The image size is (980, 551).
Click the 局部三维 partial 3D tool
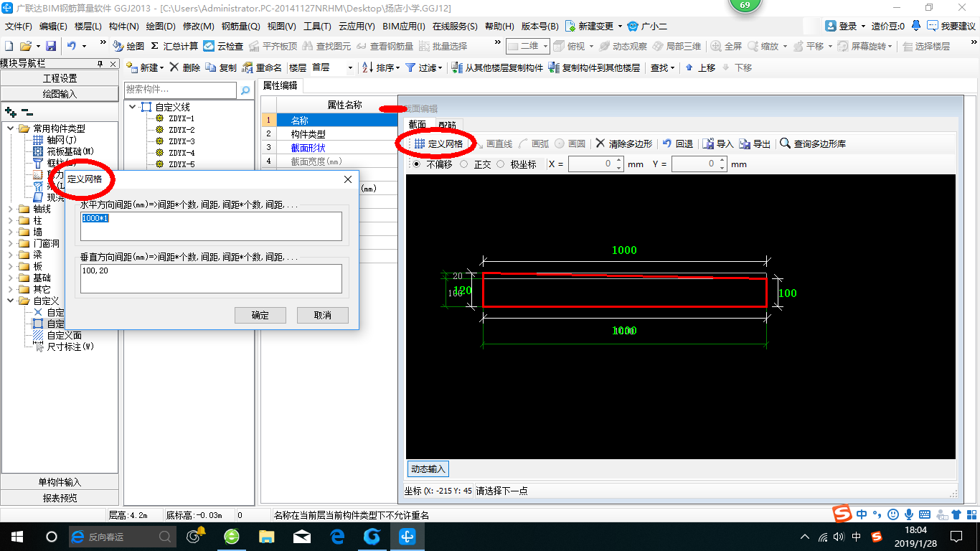click(677, 46)
